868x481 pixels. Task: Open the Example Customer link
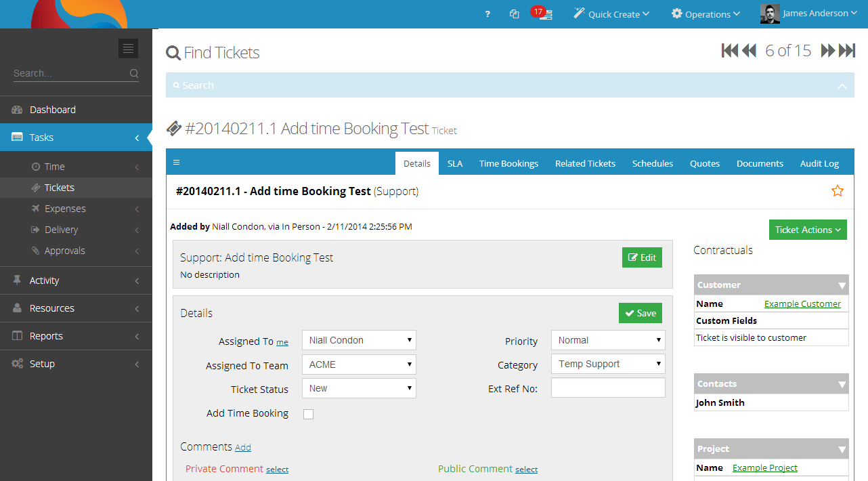(x=802, y=304)
